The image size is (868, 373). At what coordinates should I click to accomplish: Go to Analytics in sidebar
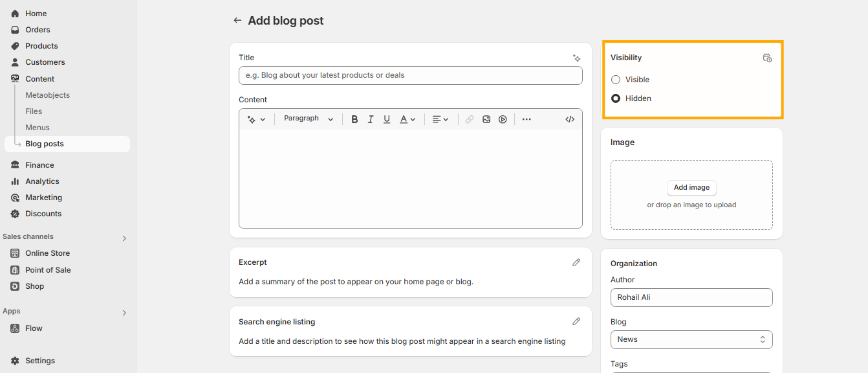pos(42,181)
